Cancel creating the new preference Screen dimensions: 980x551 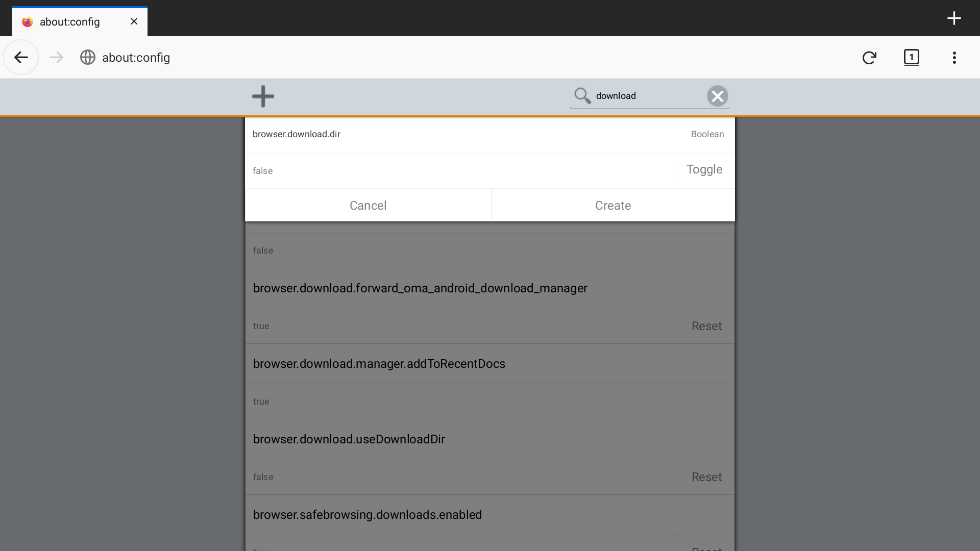(x=367, y=206)
